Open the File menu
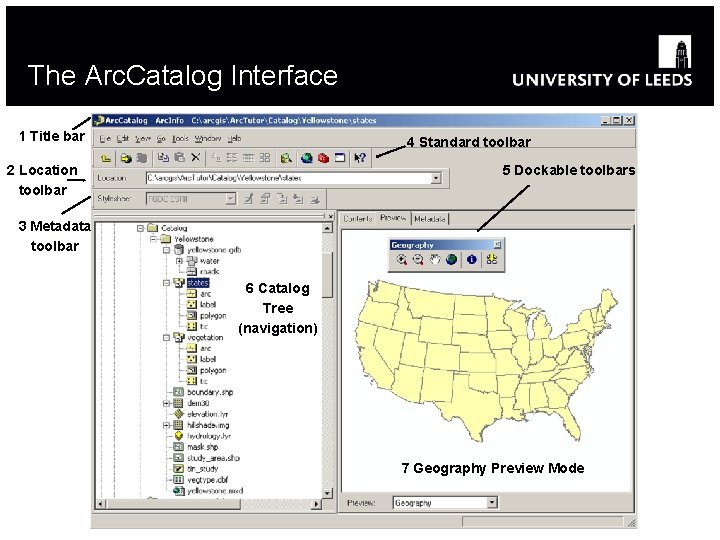Image resolution: width=720 pixels, height=540 pixels. 105,138
